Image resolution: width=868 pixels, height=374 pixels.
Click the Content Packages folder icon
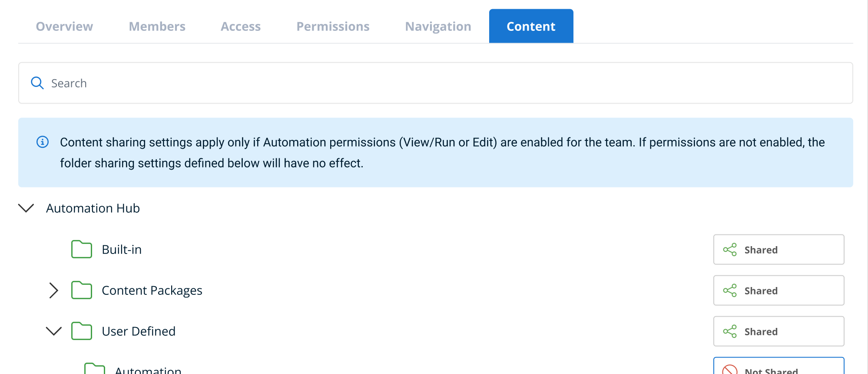click(x=82, y=291)
